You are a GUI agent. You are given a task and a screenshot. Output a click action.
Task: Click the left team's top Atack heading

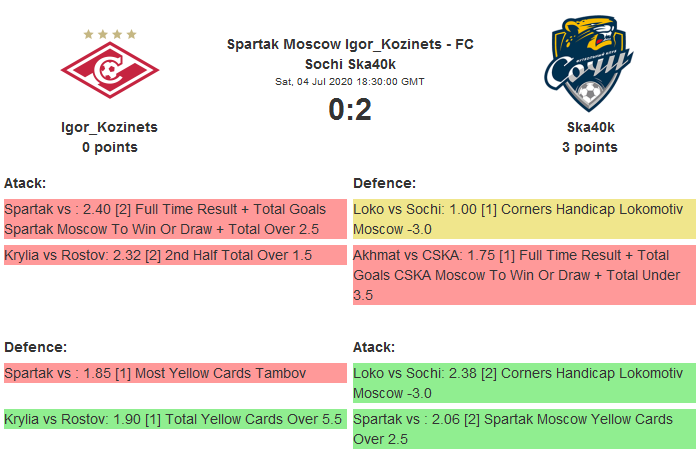point(25,183)
